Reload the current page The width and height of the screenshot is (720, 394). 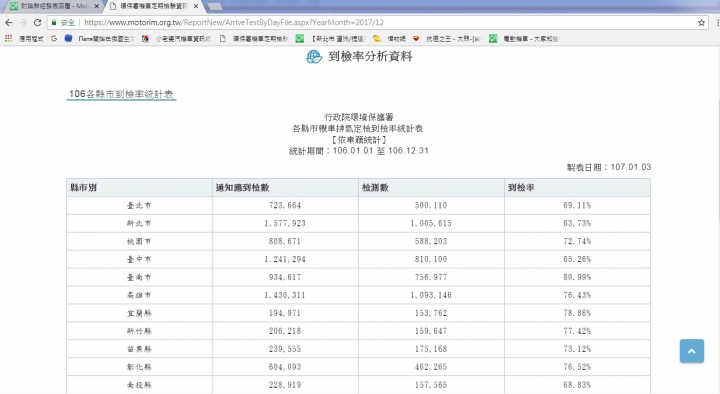pos(38,23)
